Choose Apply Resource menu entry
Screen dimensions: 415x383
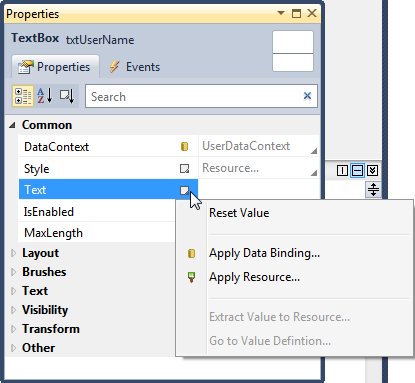[254, 277]
